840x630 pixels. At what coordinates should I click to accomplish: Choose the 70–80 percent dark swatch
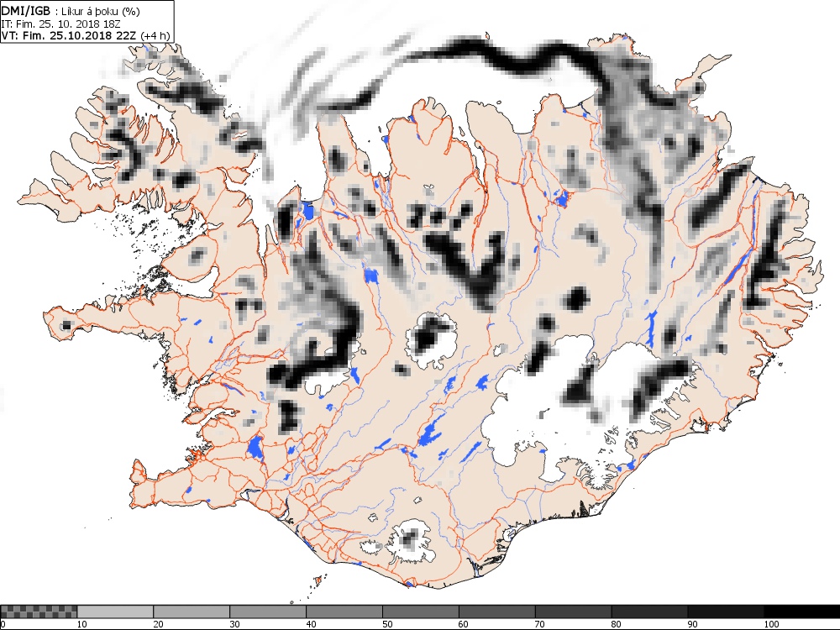(x=573, y=612)
